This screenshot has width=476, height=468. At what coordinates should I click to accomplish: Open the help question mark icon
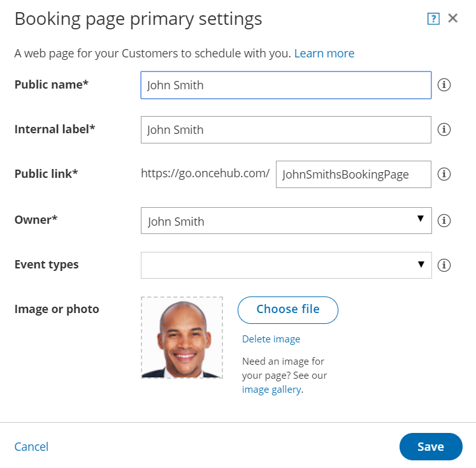433,18
